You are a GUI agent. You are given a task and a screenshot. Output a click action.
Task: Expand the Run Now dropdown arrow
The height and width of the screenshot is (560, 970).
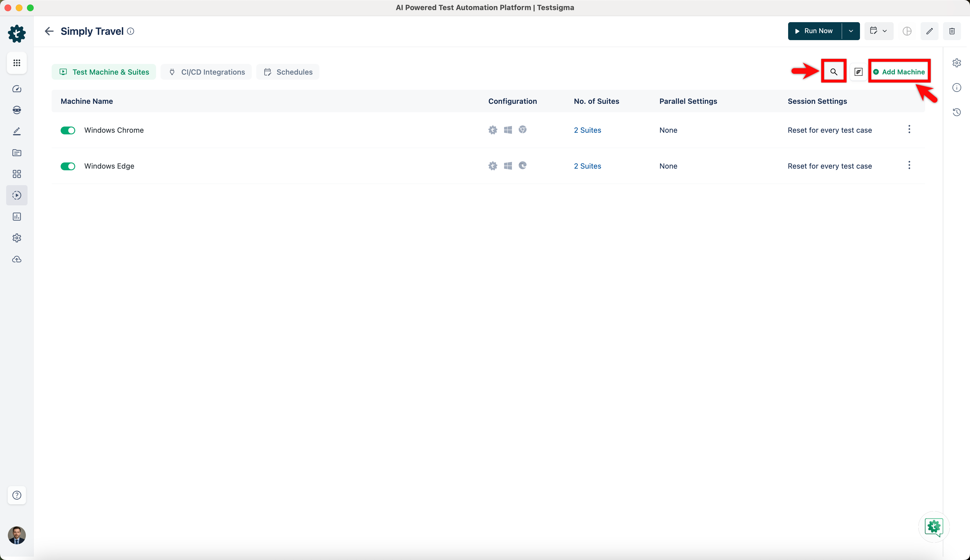pos(851,31)
